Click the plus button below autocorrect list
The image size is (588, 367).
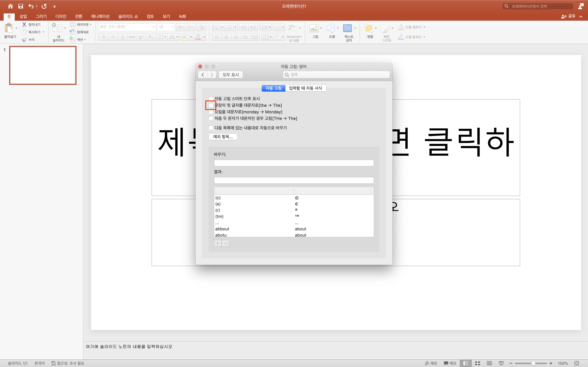(218, 243)
